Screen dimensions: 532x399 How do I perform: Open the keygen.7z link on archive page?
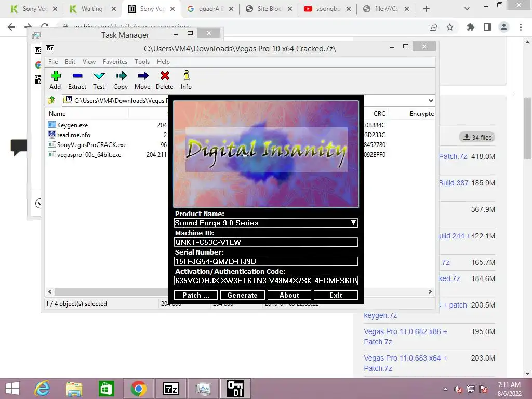pyautogui.click(x=380, y=315)
